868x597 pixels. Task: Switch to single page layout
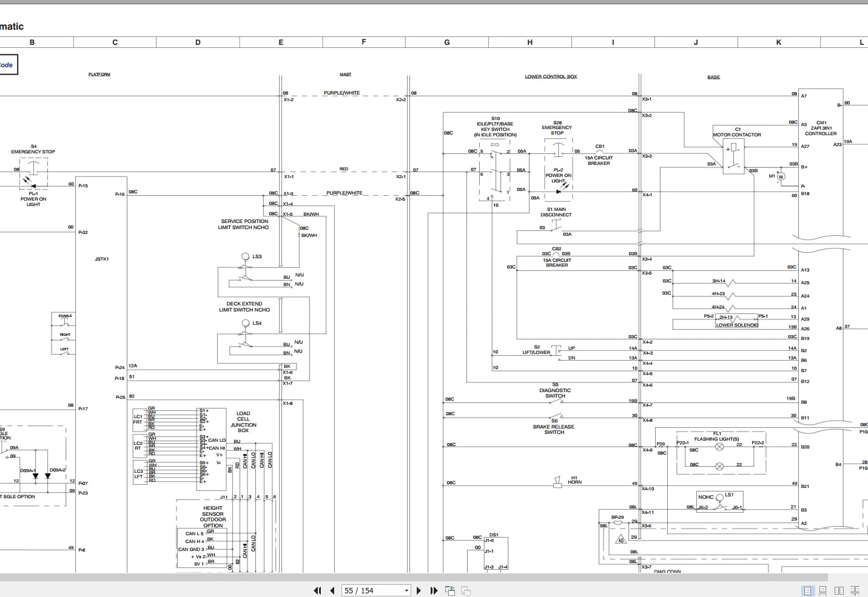point(807,590)
